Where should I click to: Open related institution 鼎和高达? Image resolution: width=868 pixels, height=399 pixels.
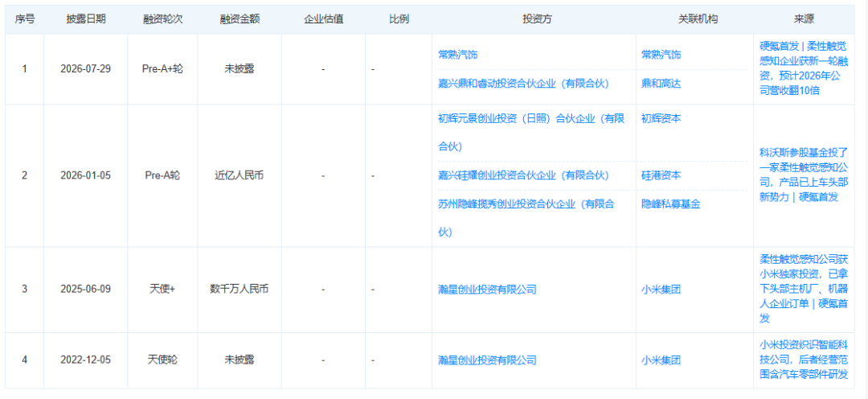(x=661, y=83)
